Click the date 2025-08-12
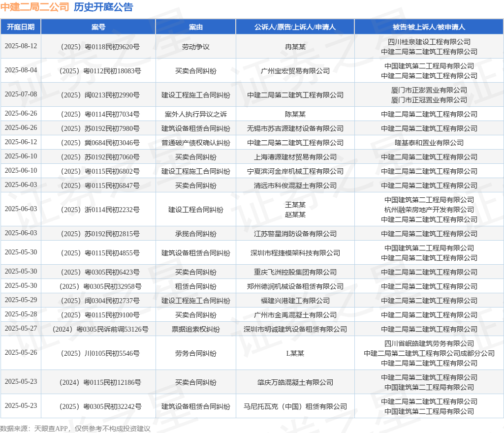Image resolution: width=504 pixels, height=433 pixels. pos(21,46)
